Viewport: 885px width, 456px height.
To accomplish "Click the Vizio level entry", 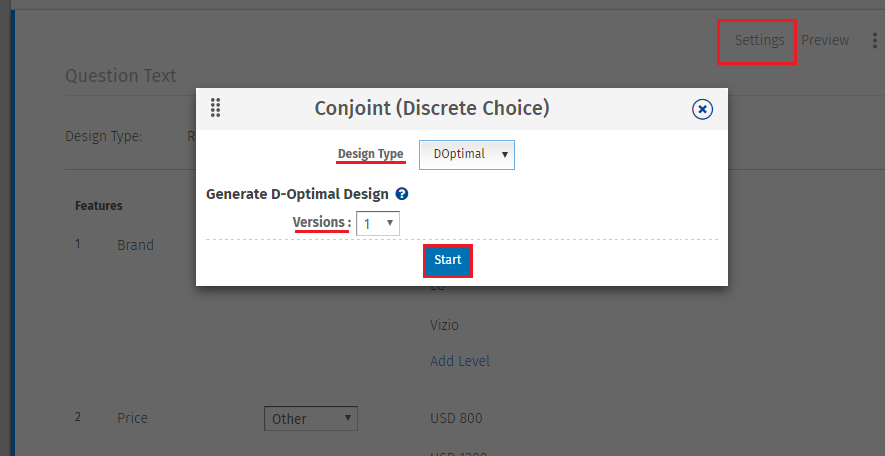I will [444, 326].
